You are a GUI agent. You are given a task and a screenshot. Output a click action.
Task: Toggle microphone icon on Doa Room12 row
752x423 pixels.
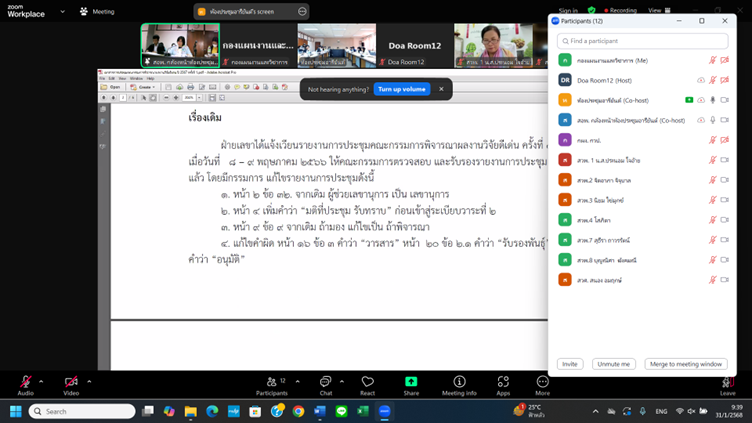coord(713,80)
